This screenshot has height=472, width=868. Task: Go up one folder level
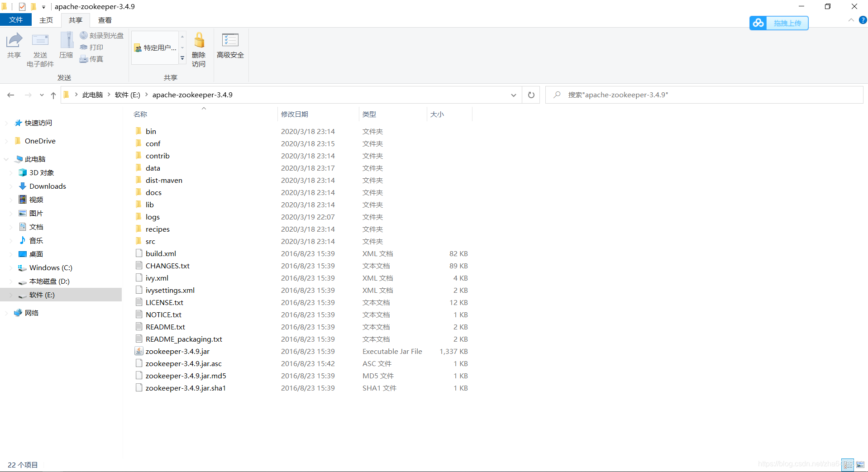point(53,95)
